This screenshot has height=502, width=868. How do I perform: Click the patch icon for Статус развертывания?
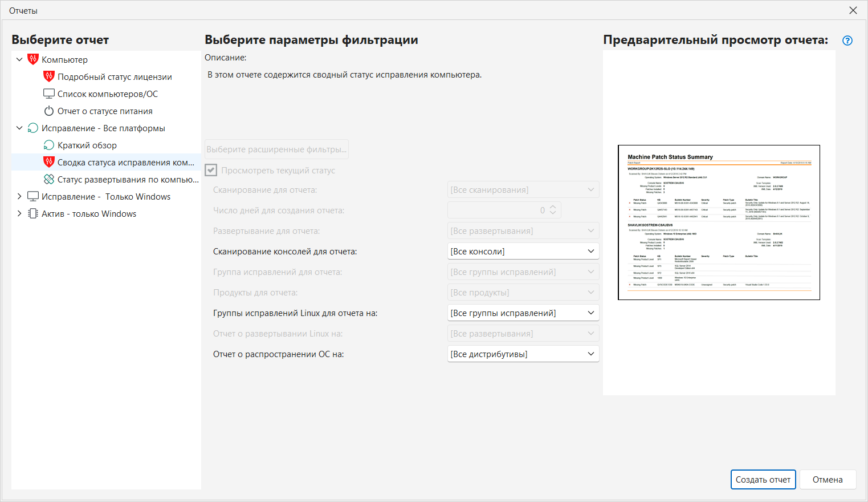49,179
